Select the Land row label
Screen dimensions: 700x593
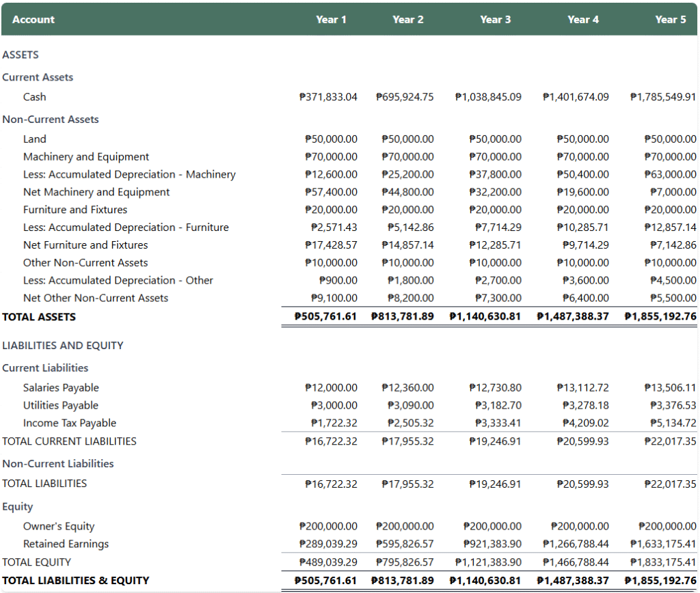(x=34, y=139)
